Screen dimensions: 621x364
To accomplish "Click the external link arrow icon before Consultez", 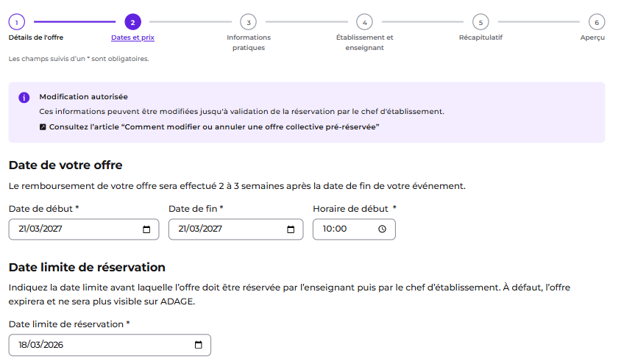I will 43,127.
